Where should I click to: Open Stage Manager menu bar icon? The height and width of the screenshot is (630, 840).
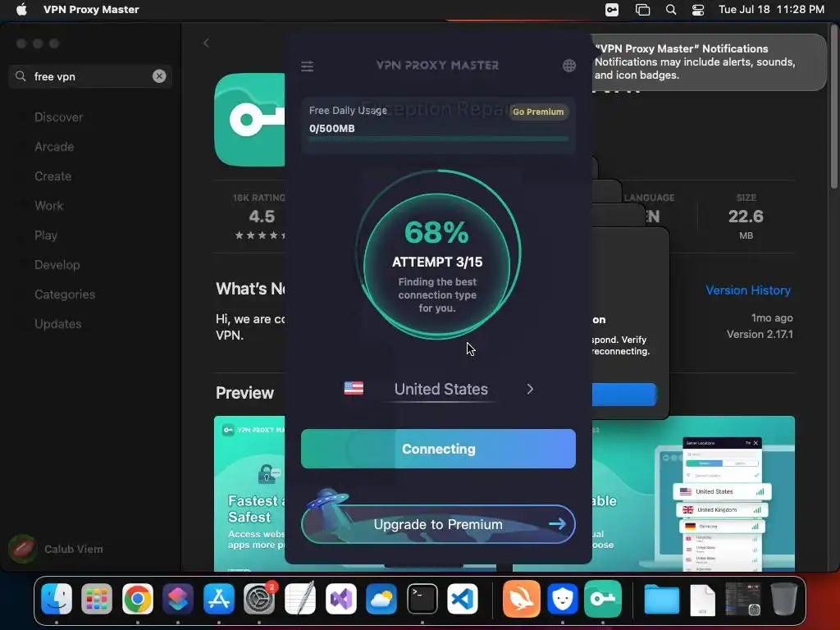coord(642,10)
